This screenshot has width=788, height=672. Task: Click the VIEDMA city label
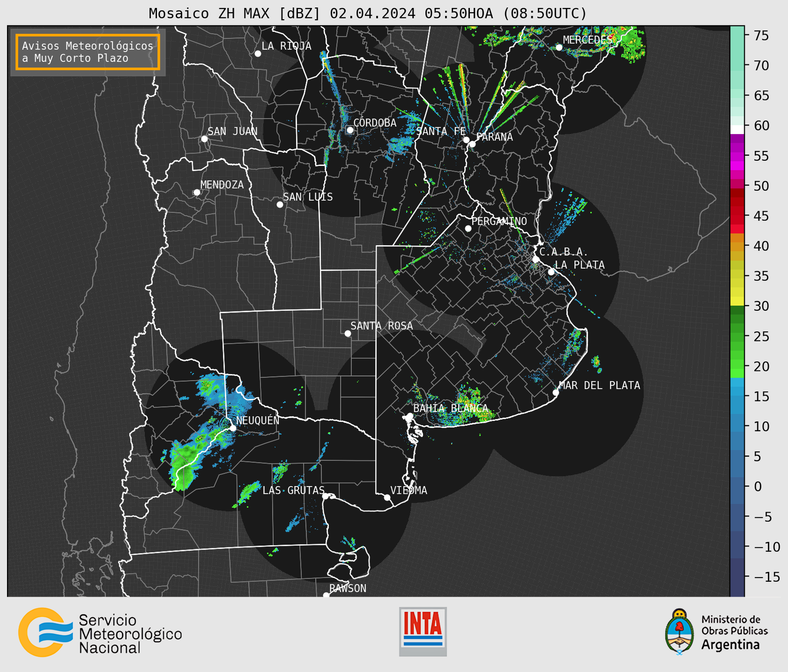pos(409,490)
